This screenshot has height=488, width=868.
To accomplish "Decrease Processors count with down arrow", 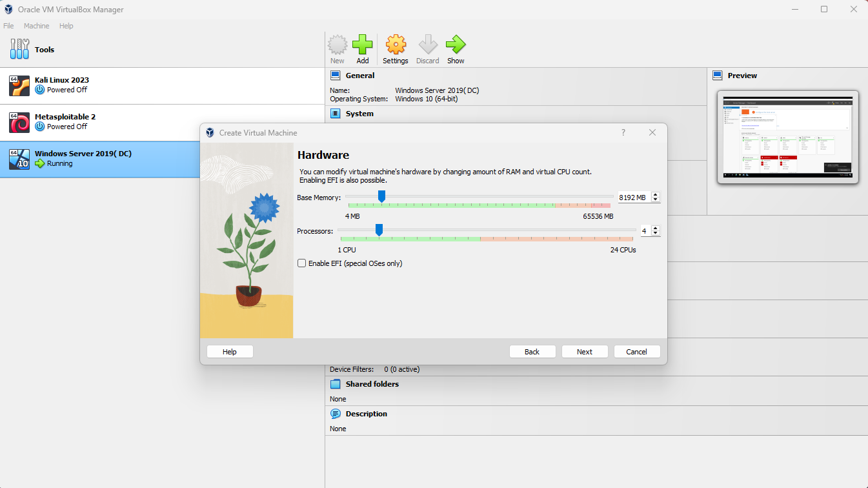I will click(656, 234).
